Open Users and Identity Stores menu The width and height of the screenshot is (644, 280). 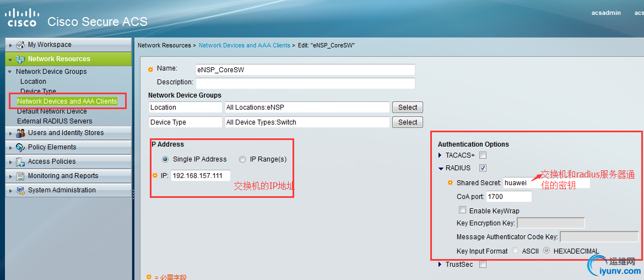click(68, 133)
